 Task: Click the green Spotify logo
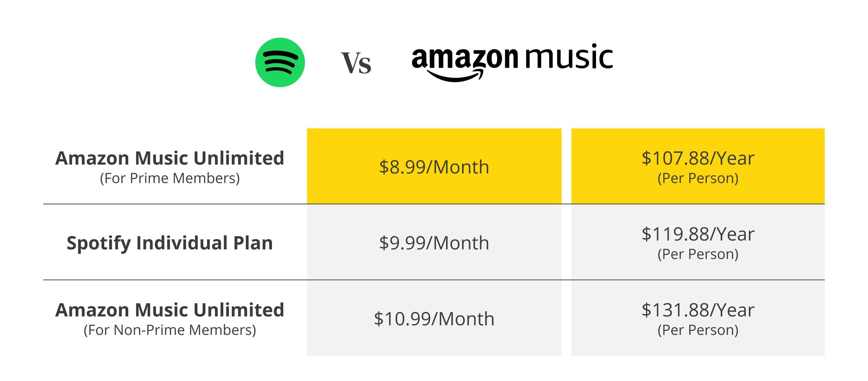(280, 62)
